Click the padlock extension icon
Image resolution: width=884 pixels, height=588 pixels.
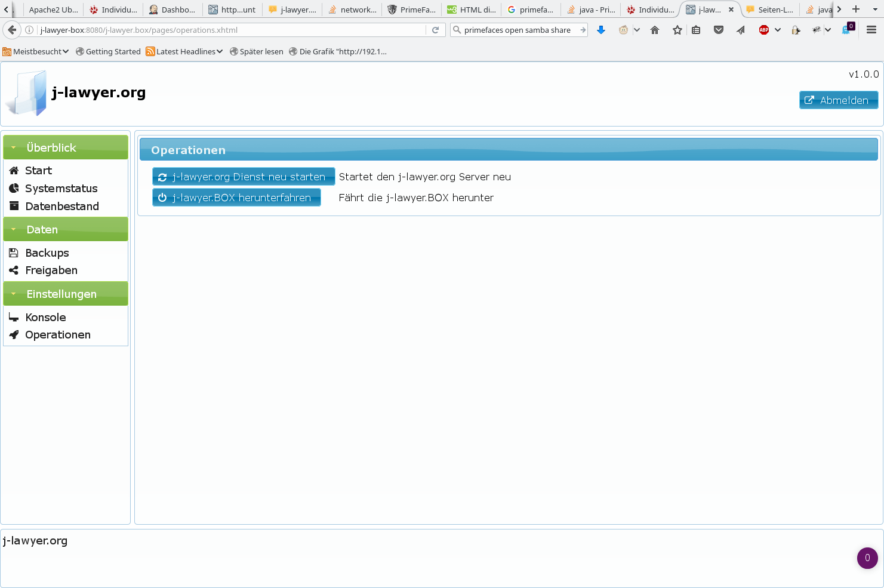796,30
